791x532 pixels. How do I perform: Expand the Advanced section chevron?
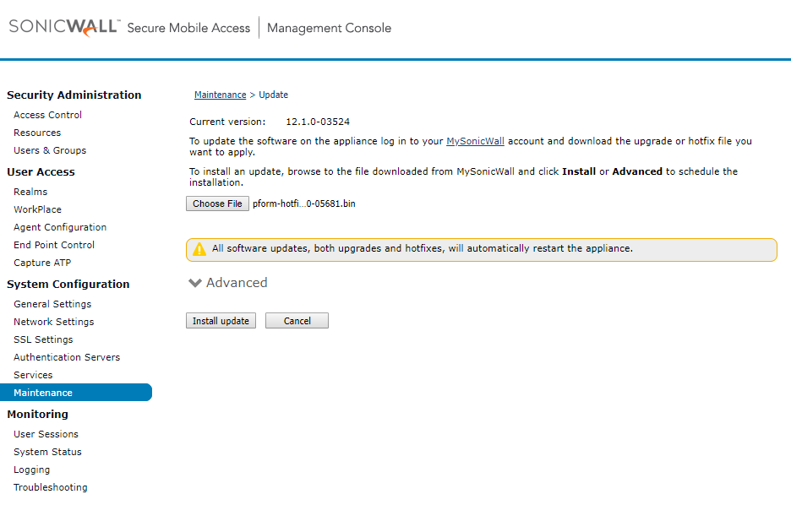click(x=195, y=283)
